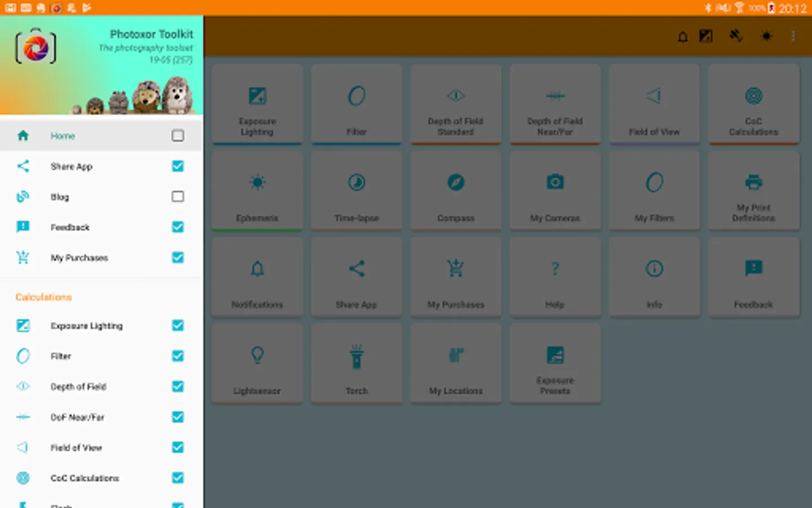
Task: Open the Torch tile
Action: point(356,364)
